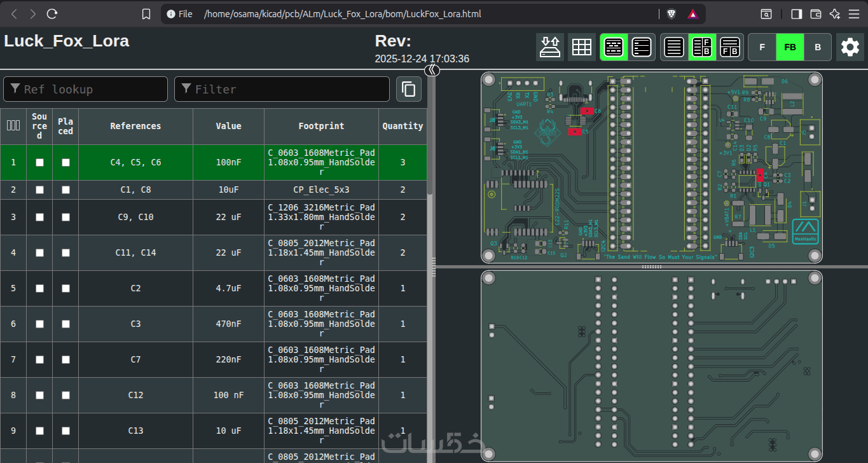
Task: Tick Sourced checkbox for C2 row
Action: pos(39,289)
